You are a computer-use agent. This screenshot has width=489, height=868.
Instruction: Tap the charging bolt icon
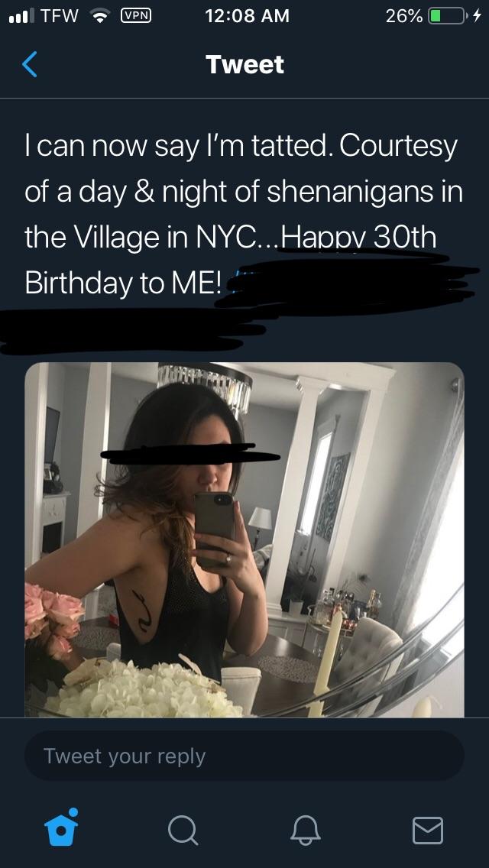[x=476, y=16]
